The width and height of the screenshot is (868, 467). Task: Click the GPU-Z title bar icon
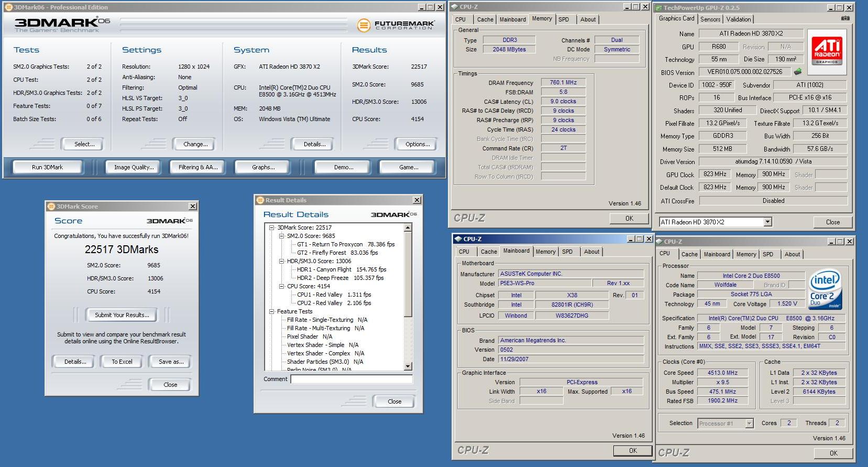[x=658, y=7]
